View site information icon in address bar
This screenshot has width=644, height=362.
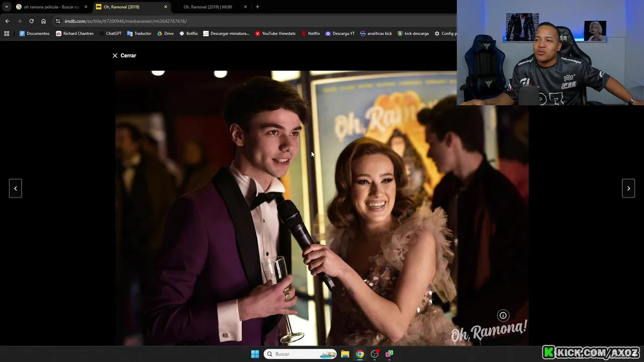coord(58,21)
